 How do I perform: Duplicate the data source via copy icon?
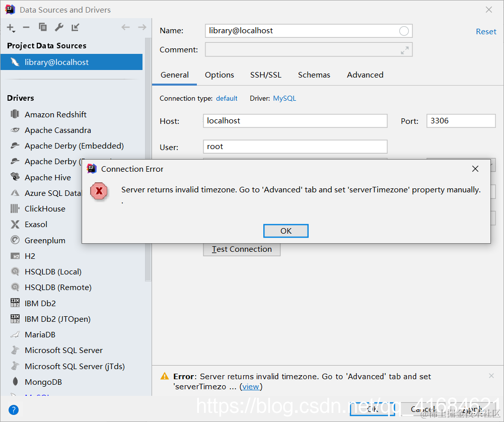[x=42, y=27]
